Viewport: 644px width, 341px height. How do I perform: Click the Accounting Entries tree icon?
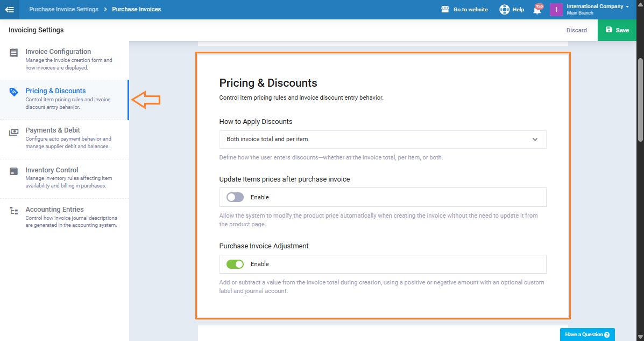(14, 211)
